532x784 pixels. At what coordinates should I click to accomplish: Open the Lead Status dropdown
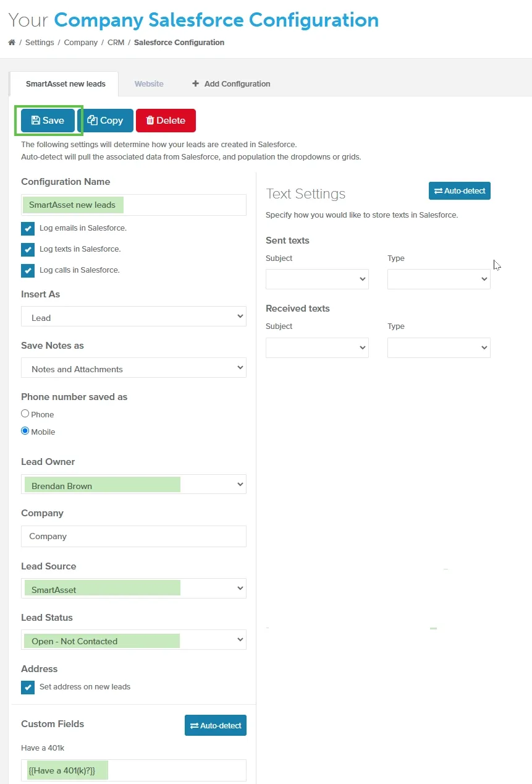click(x=133, y=640)
